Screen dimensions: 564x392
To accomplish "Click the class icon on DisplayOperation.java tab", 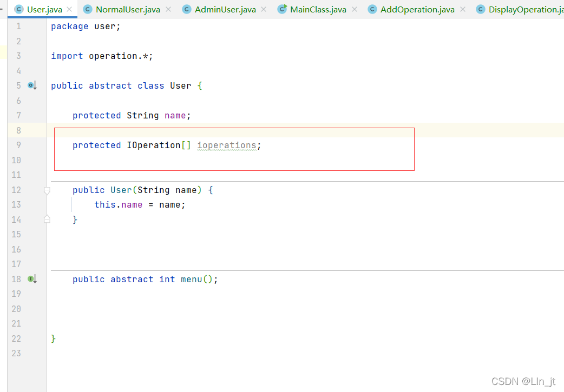I will pos(481,9).
